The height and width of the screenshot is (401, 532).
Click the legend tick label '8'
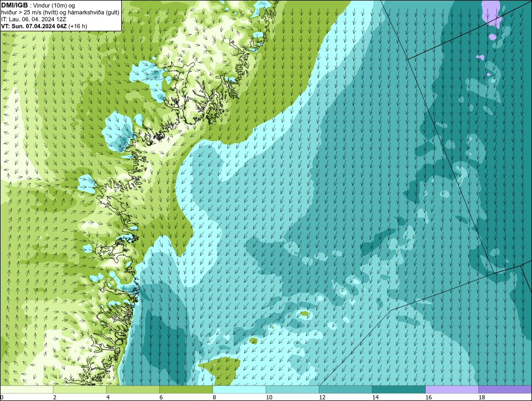pos(214,397)
